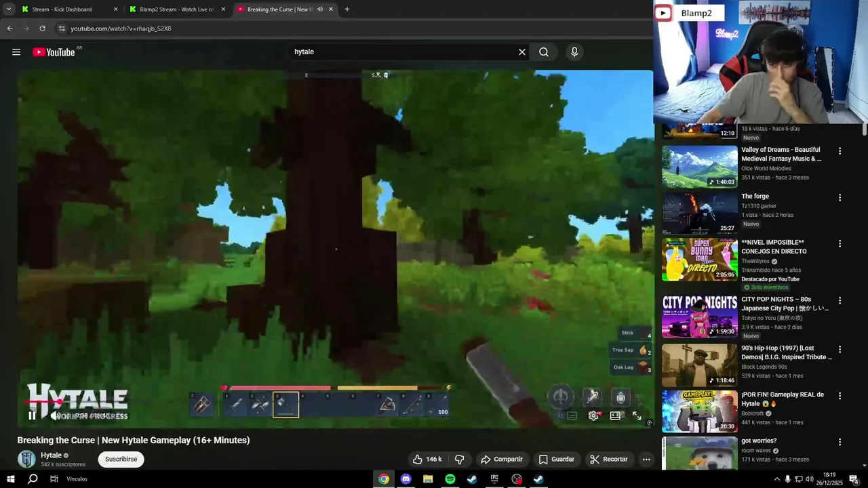The image size is (868, 488).
Task: Open the system volume tray icon
Action: pyautogui.click(x=809, y=479)
